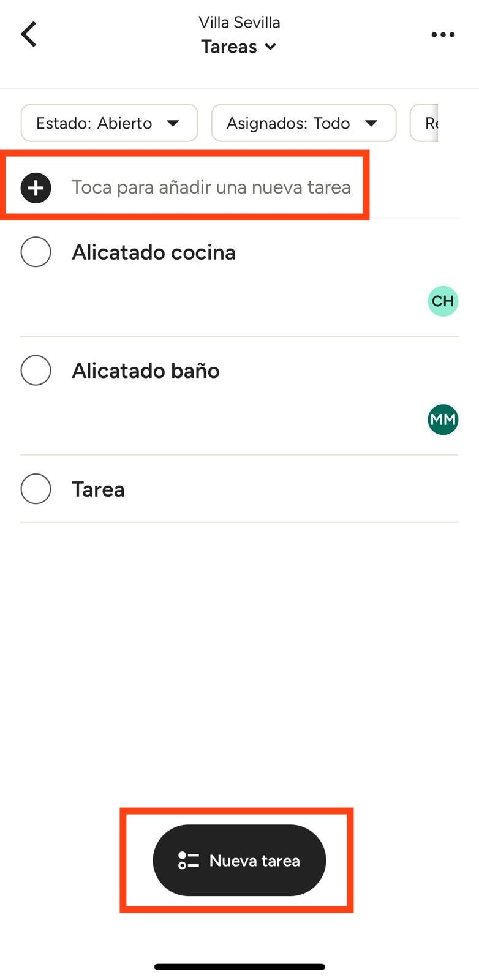
Task: Expand the Asignados: Todo filter
Action: point(303,123)
